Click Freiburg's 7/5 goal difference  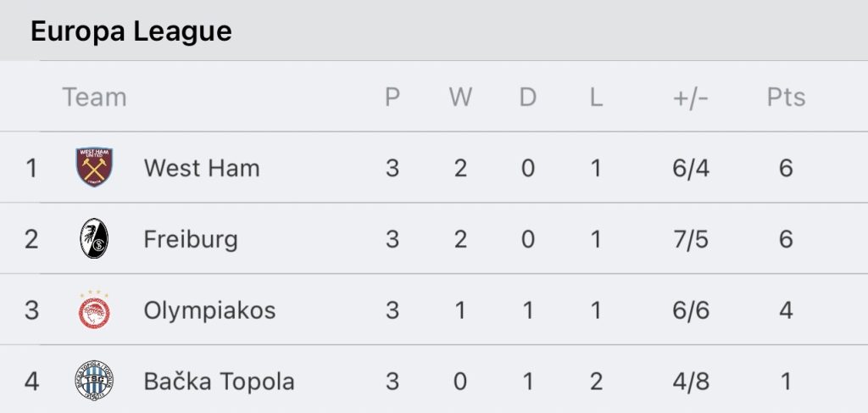[x=691, y=239]
